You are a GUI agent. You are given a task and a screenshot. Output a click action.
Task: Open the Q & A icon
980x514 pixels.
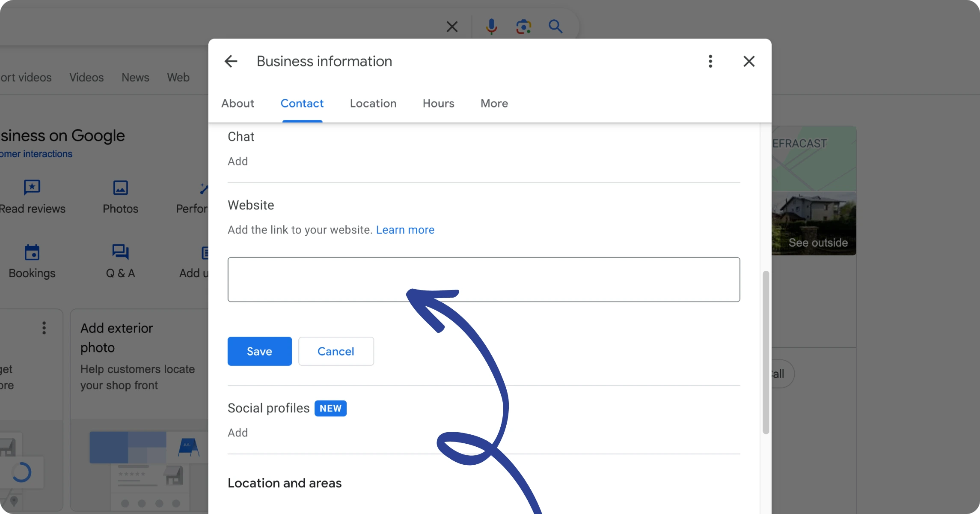pos(120,252)
